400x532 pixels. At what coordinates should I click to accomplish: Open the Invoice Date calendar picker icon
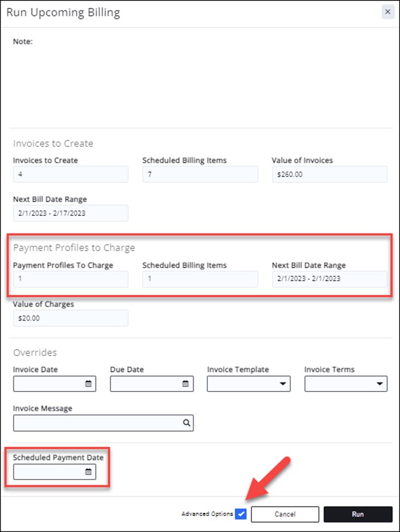88,384
